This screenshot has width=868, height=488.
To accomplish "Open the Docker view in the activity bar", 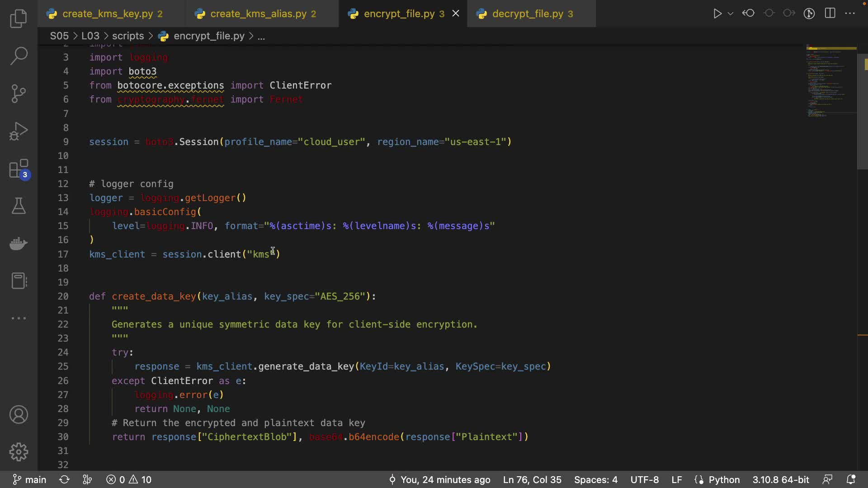I will click(19, 244).
